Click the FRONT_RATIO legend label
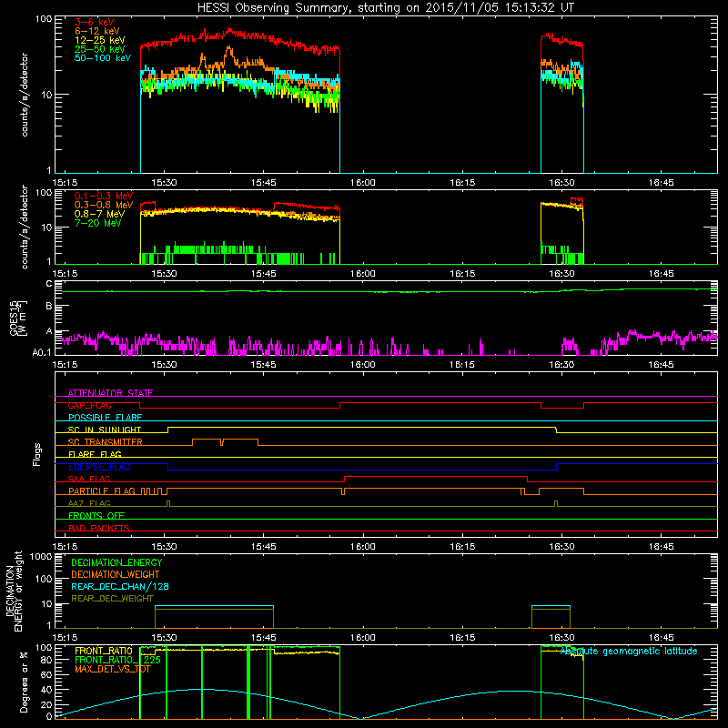 click(104, 651)
